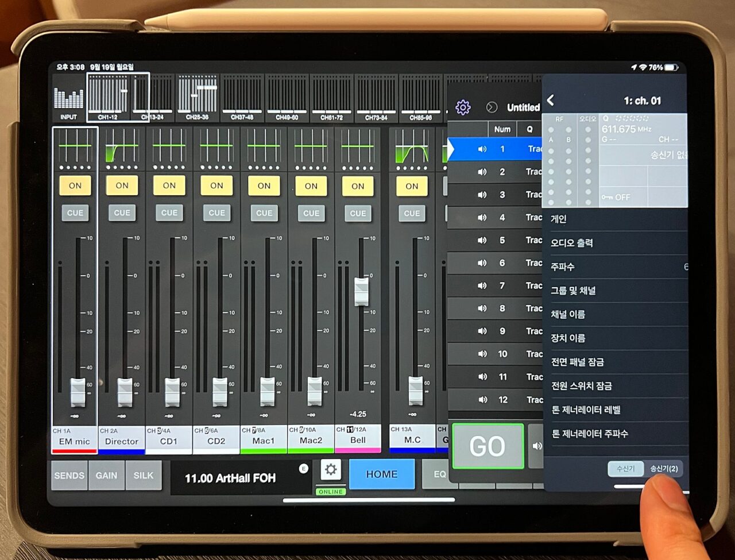Image resolution: width=735 pixels, height=560 pixels.
Task: Toggle ON for the M.C channel
Action: (412, 186)
